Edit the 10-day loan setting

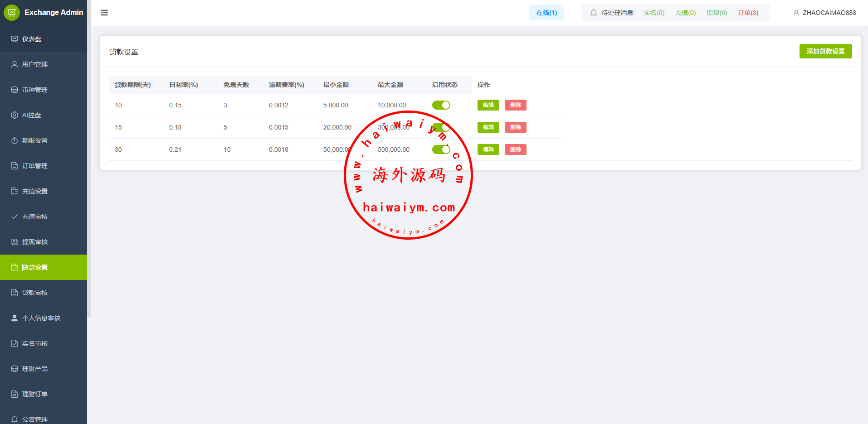(x=488, y=105)
